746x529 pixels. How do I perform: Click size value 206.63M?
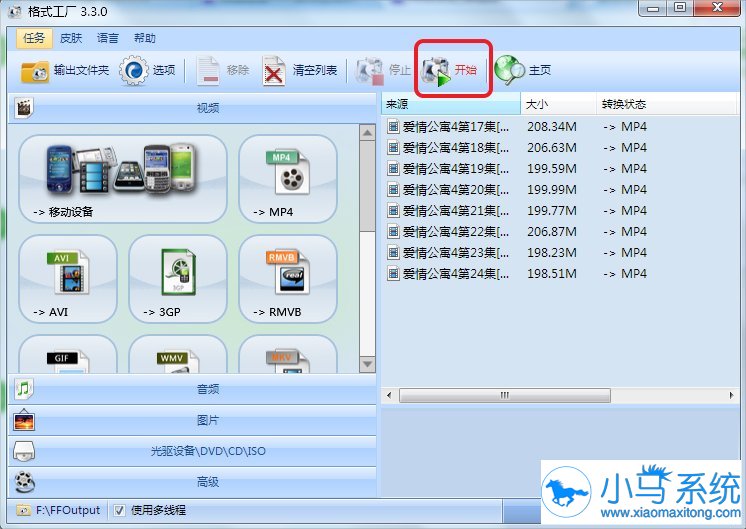[x=551, y=147]
